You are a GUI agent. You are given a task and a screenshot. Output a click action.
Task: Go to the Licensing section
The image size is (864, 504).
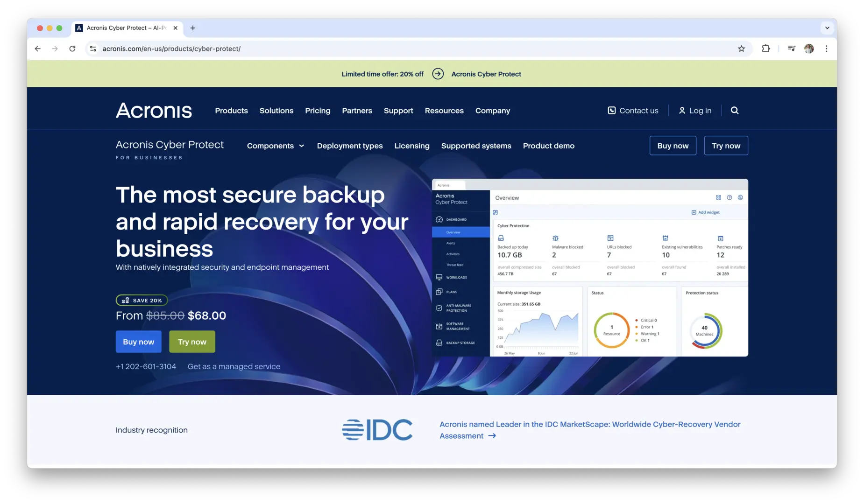[x=412, y=146]
